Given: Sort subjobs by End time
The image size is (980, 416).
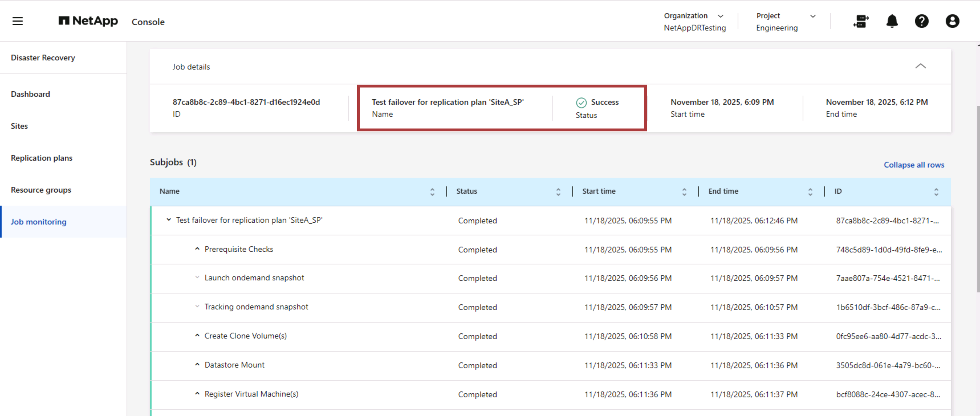Looking at the screenshot, I should pos(810,191).
